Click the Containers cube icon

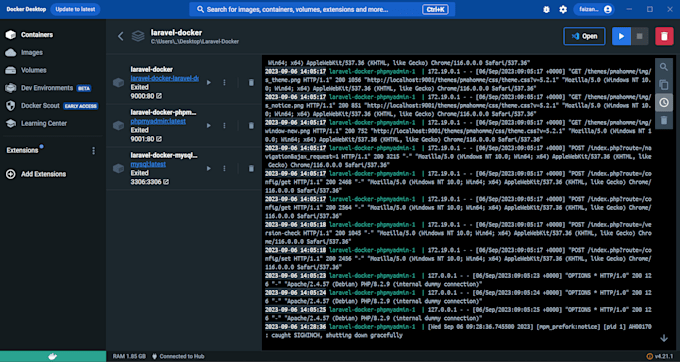(10, 35)
